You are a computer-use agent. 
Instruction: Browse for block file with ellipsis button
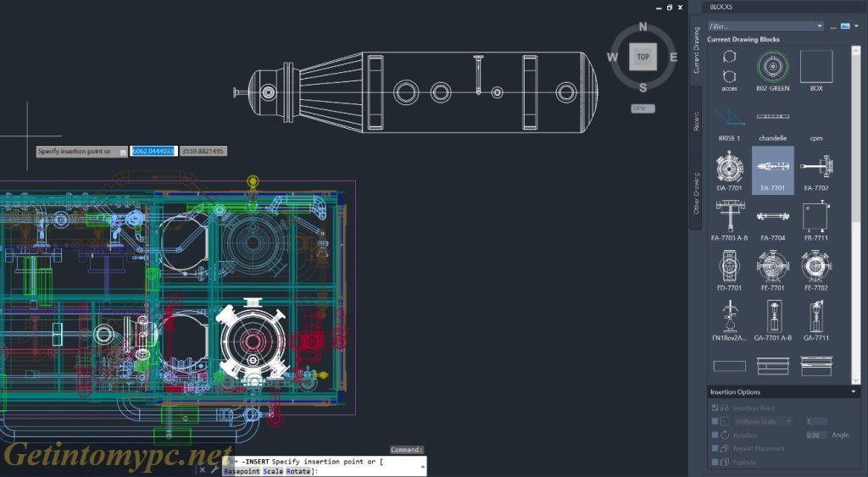click(x=833, y=26)
